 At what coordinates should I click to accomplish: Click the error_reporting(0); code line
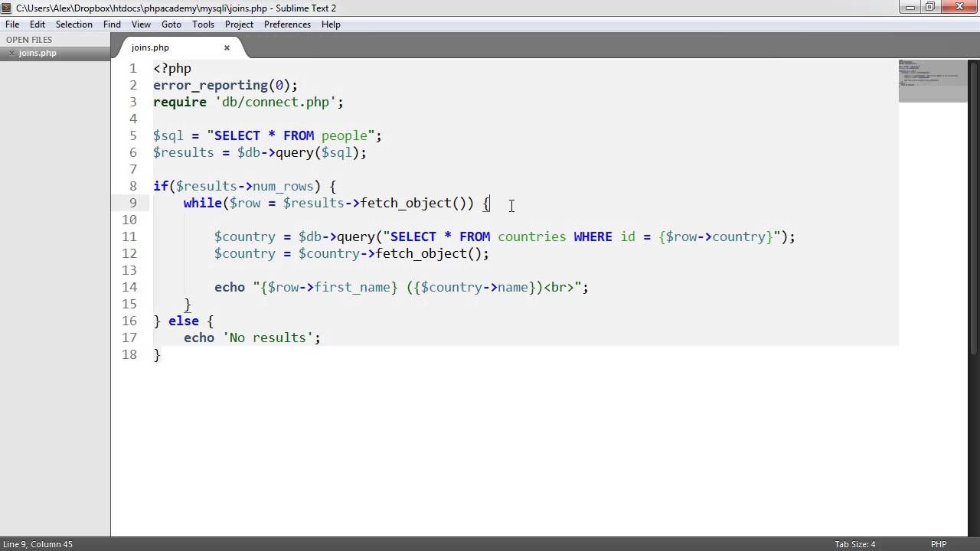pos(225,85)
